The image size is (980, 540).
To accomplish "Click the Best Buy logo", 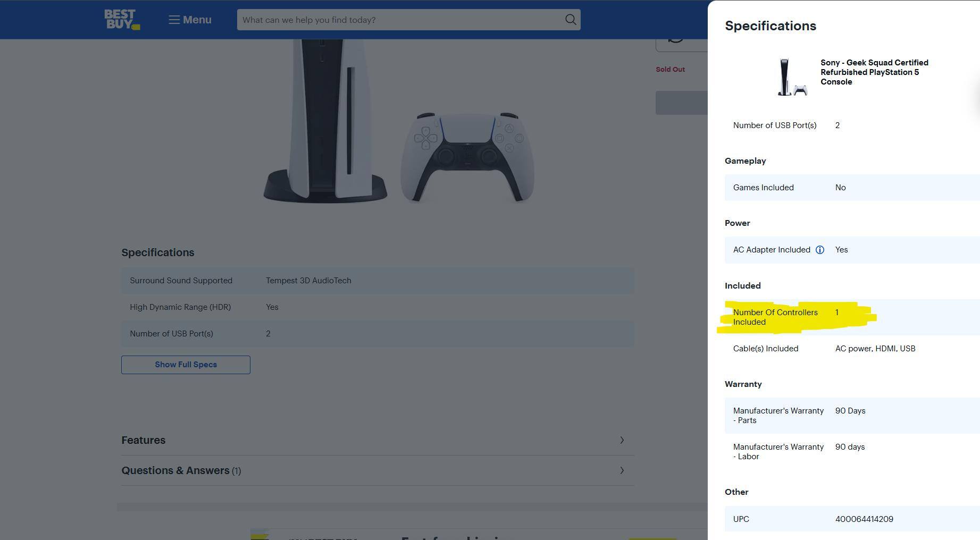I will pyautogui.click(x=121, y=20).
